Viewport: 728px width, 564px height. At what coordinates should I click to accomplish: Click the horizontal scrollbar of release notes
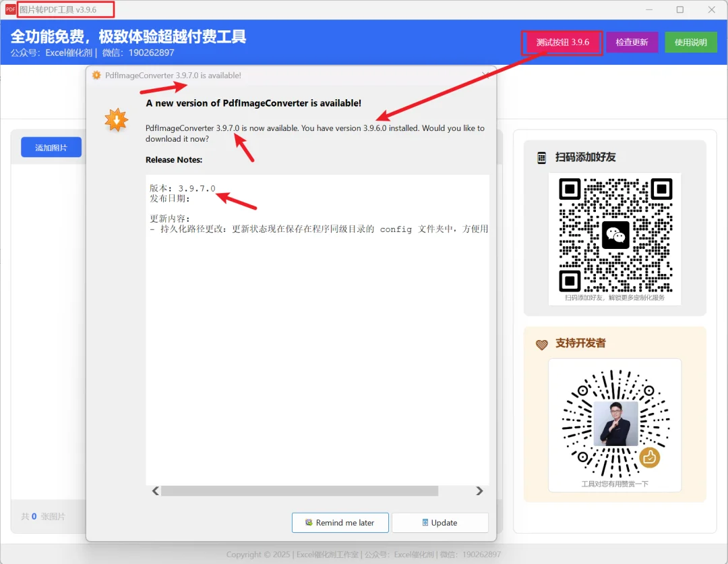tap(299, 491)
